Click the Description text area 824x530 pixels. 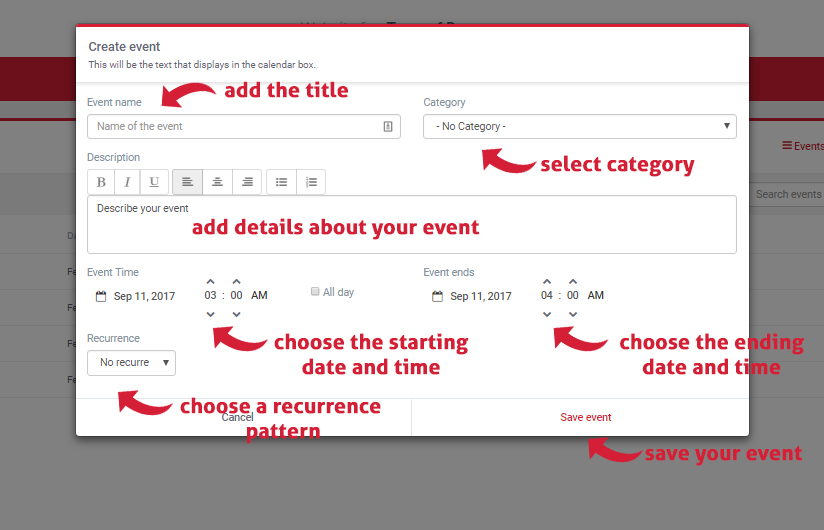coord(411,224)
